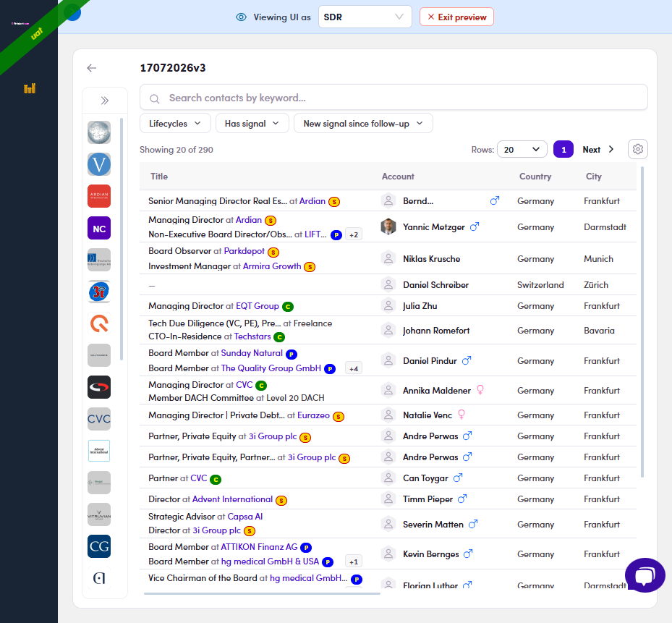
Task: Select the CG logo in sidebar
Action: point(99,546)
